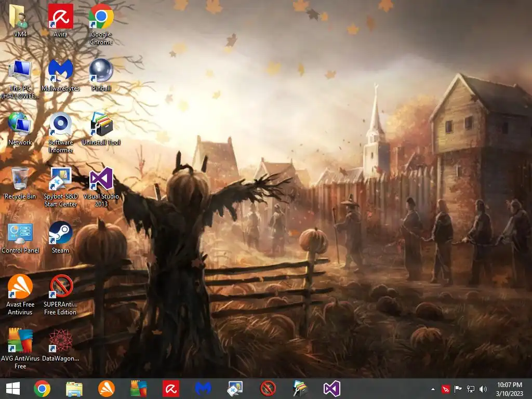This screenshot has height=399, width=532.
Task: Open Malwarebytes from the taskbar
Action: [x=203, y=389]
